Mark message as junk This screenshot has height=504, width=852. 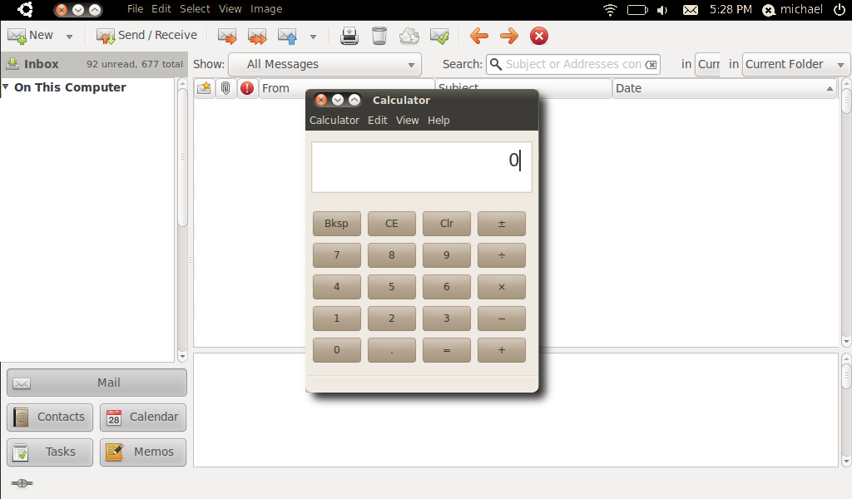(409, 36)
